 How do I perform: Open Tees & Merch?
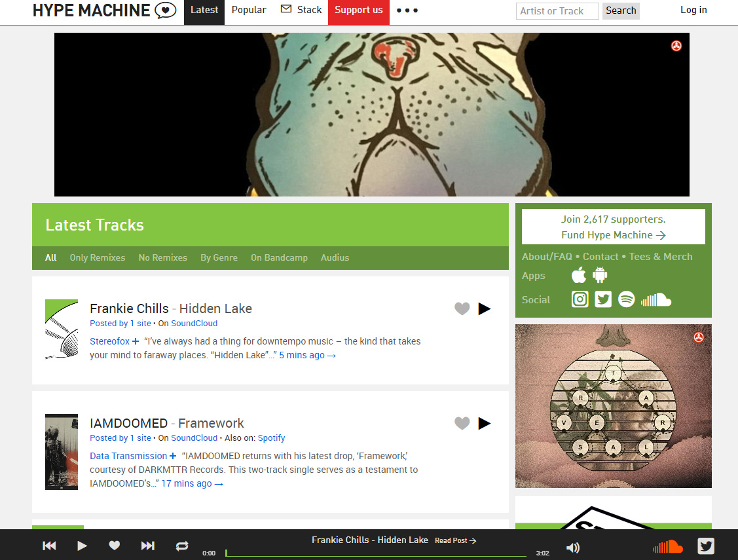[661, 257]
